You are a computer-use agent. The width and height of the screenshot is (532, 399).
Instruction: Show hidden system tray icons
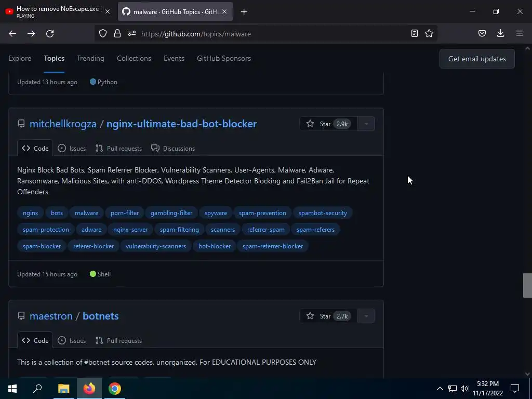point(440,389)
